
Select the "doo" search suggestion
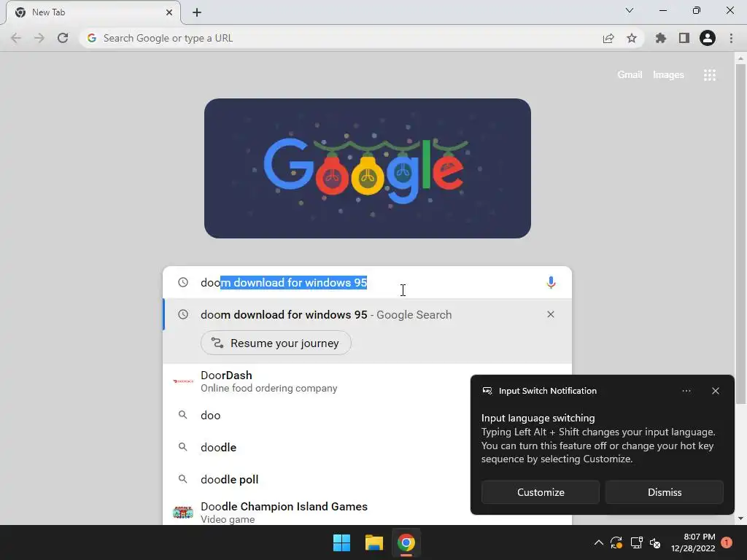coord(317,415)
